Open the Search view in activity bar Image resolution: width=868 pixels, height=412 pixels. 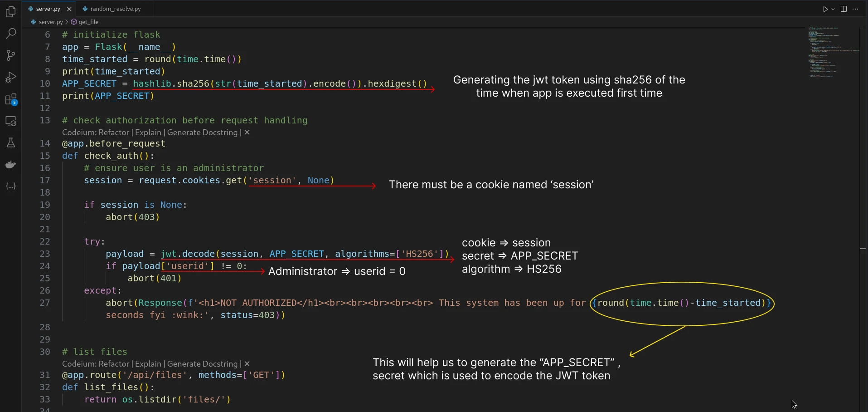click(11, 34)
